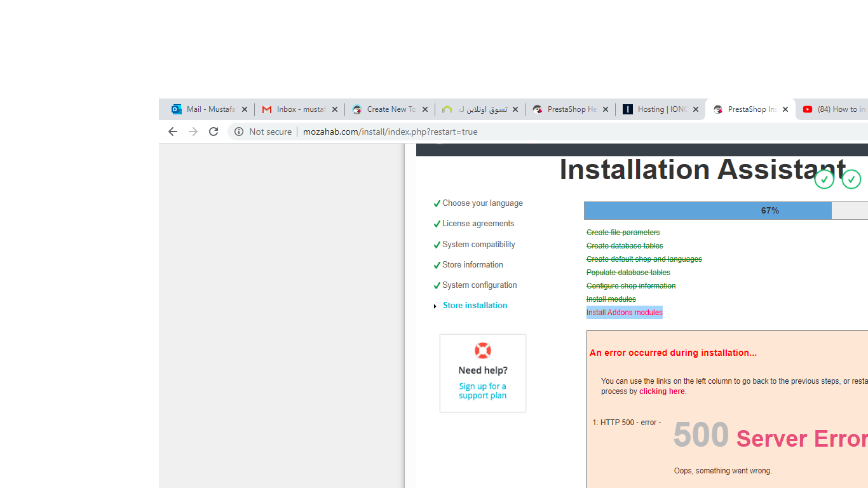868x488 pixels.
Task: Reload the page with the refresh icon
Action: coord(214,132)
